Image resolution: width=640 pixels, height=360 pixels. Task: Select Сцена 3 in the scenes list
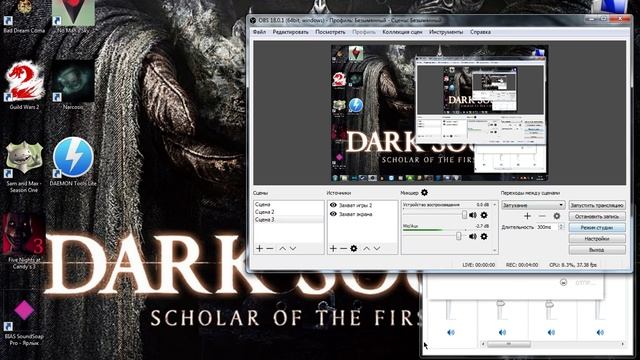click(x=289, y=220)
